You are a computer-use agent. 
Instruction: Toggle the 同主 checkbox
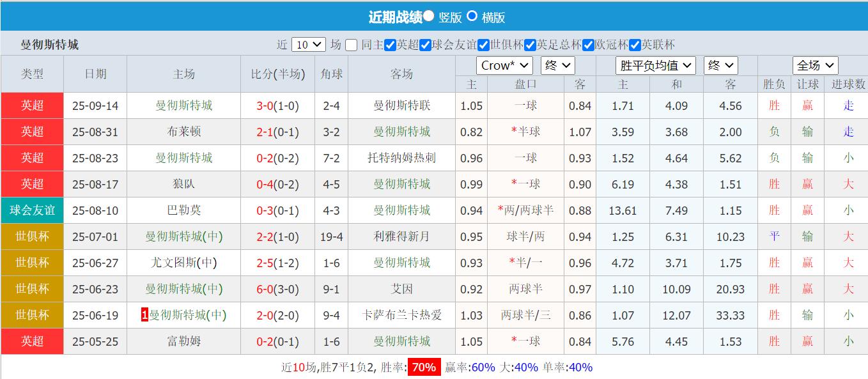(x=350, y=45)
